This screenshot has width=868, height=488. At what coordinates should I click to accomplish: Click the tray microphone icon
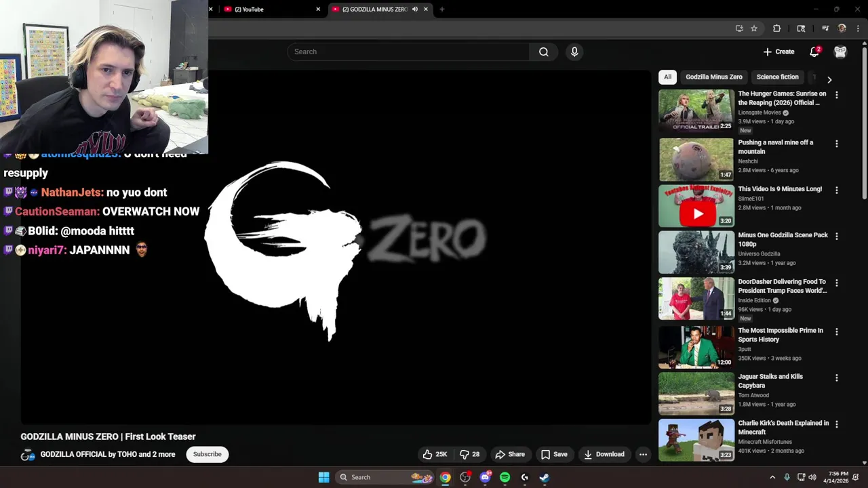tap(787, 477)
